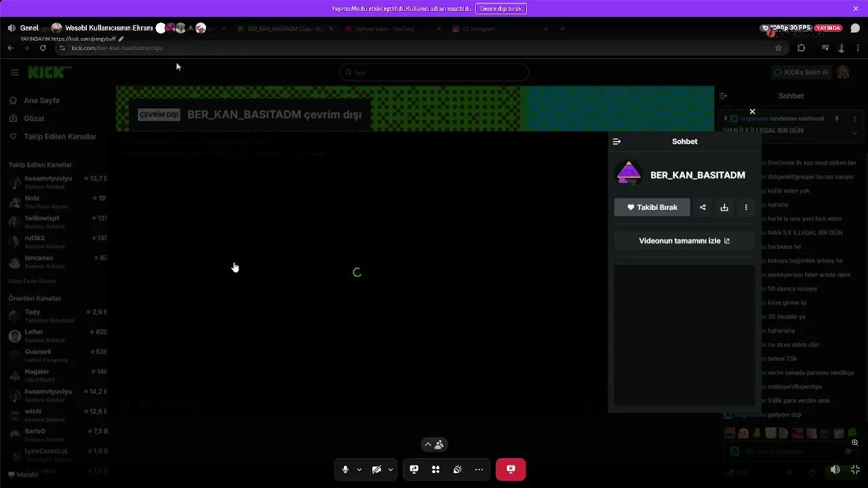Viewport: 868px width, 488px height.
Task: Open the pinned message three-dot menu
Action: (854, 119)
